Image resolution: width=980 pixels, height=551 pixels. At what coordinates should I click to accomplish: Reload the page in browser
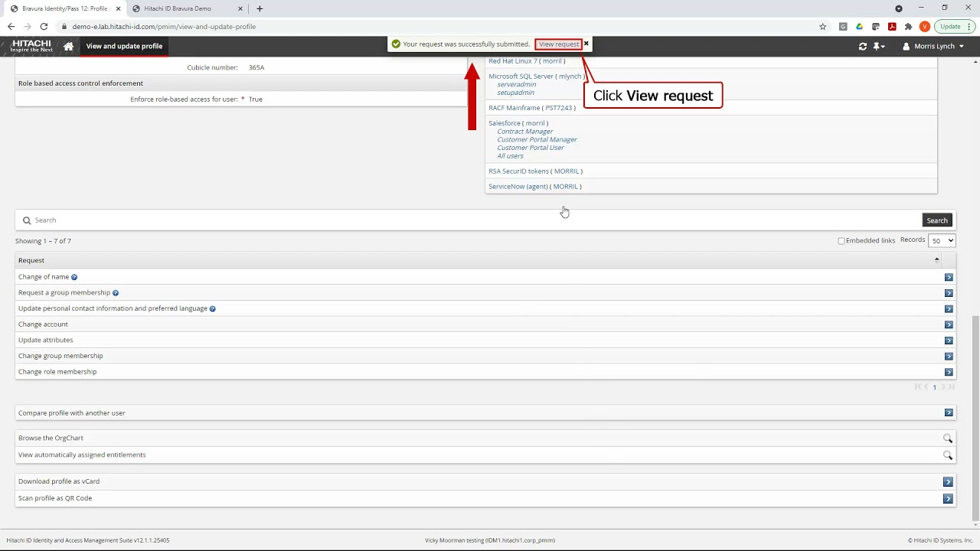tap(44, 27)
